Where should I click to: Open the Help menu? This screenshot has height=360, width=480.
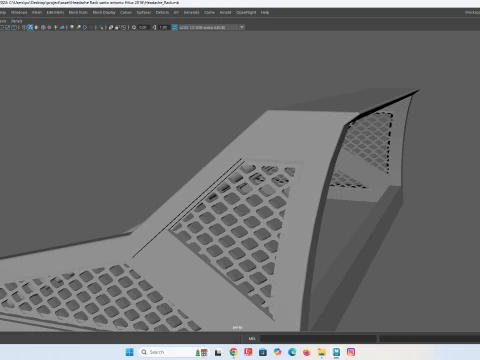(x=265, y=12)
